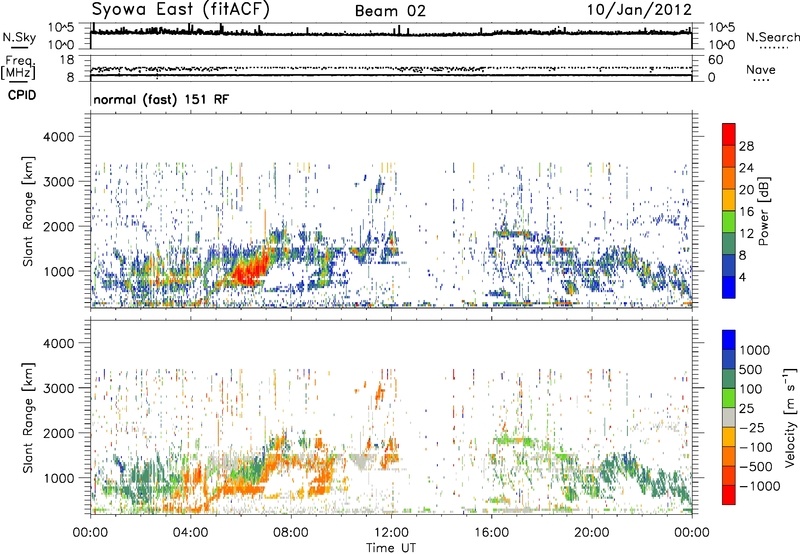The image size is (800, 554).
Task: Select Velocity colorbar light green 25–100 segment
Action: click(x=729, y=398)
